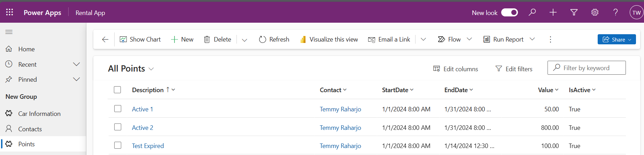644x155 pixels.
Task: Tick the select all rows checkbox
Action: click(117, 90)
